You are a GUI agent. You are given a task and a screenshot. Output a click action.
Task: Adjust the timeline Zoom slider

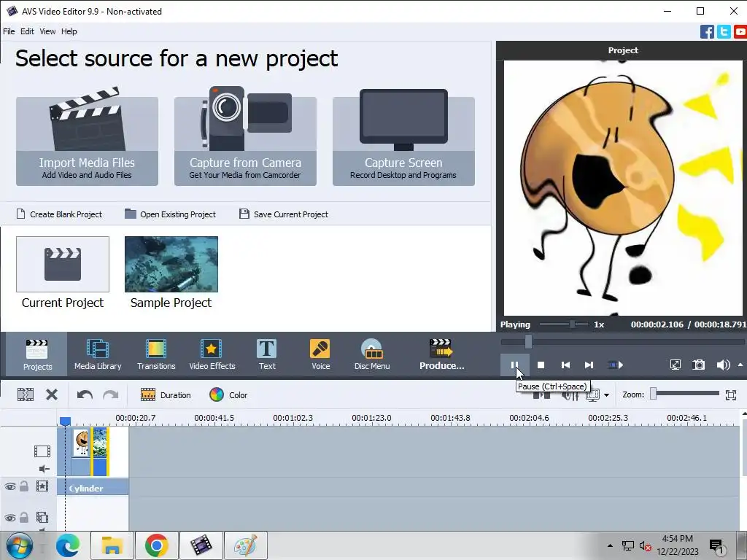[653, 393]
